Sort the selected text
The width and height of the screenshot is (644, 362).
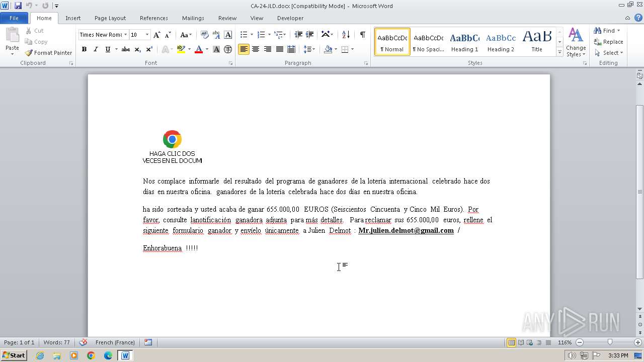click(x=346, y=35)
